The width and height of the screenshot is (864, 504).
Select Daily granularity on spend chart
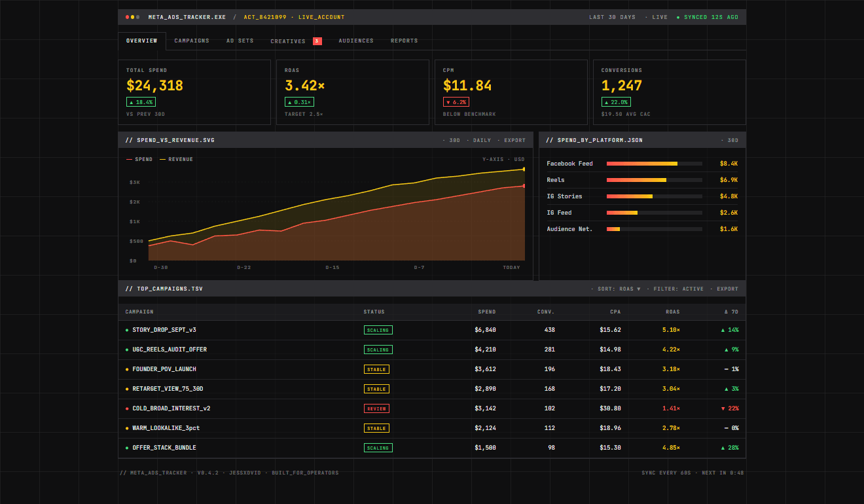[480, 140]
